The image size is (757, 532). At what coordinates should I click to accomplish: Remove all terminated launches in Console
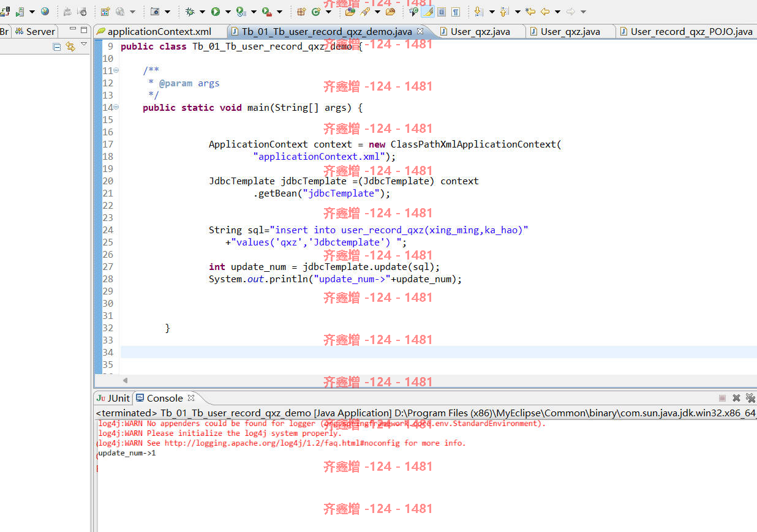[x=750, y=398]
